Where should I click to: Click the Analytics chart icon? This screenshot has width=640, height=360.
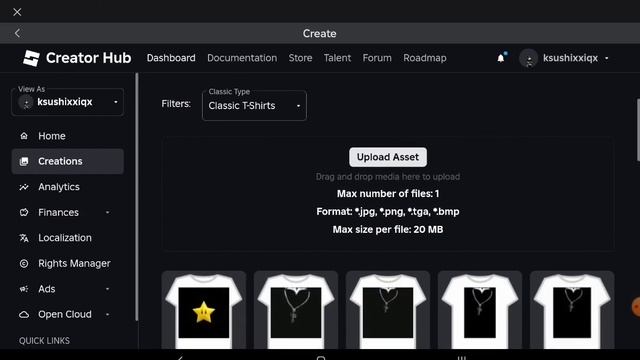tap(24, 187)
